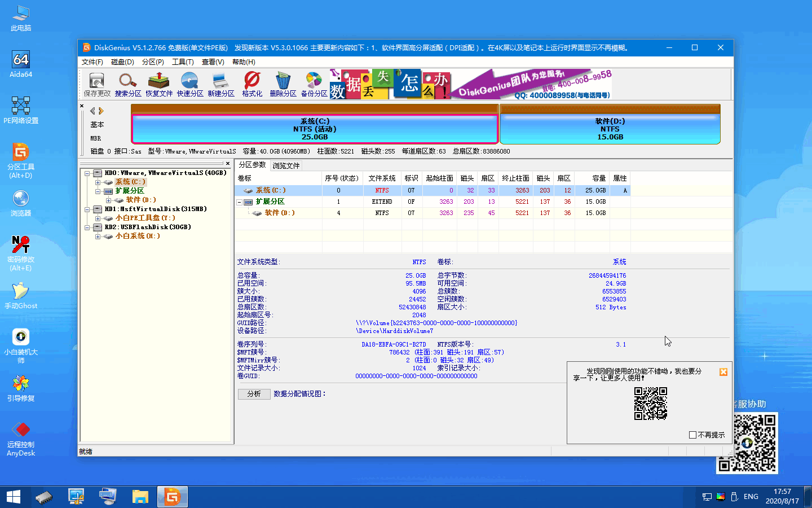Select the 搜索分区 partition search tool
This screenshot has width=812, height=508.
(129, 84)
